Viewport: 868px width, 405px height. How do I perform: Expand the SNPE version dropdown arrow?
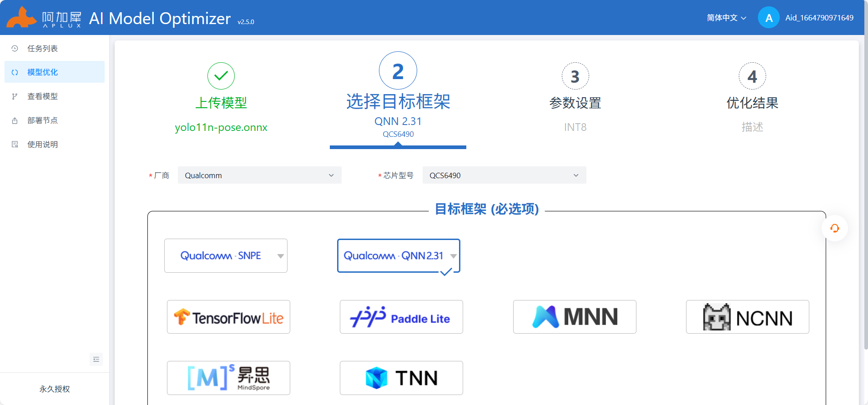(x=281, y=256)
